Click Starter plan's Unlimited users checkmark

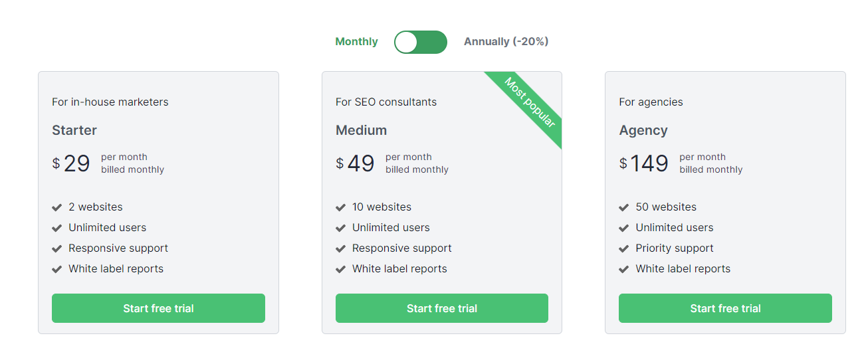[57, 228]
